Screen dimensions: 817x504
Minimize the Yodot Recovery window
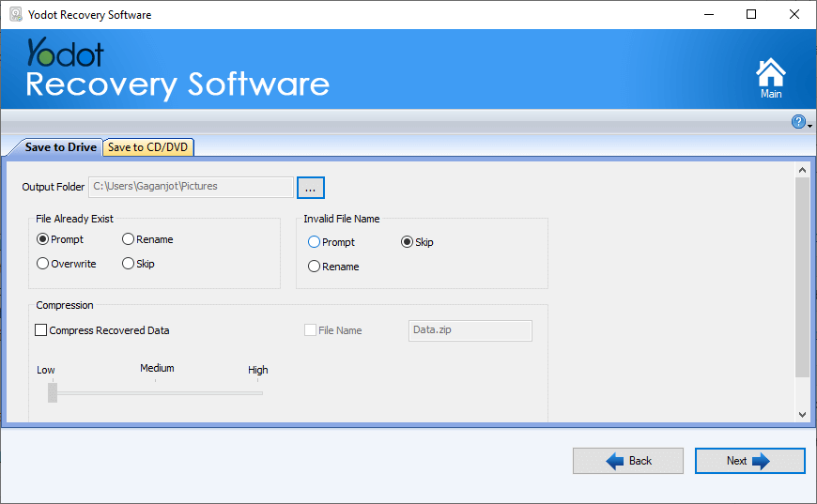pos(709,15)
